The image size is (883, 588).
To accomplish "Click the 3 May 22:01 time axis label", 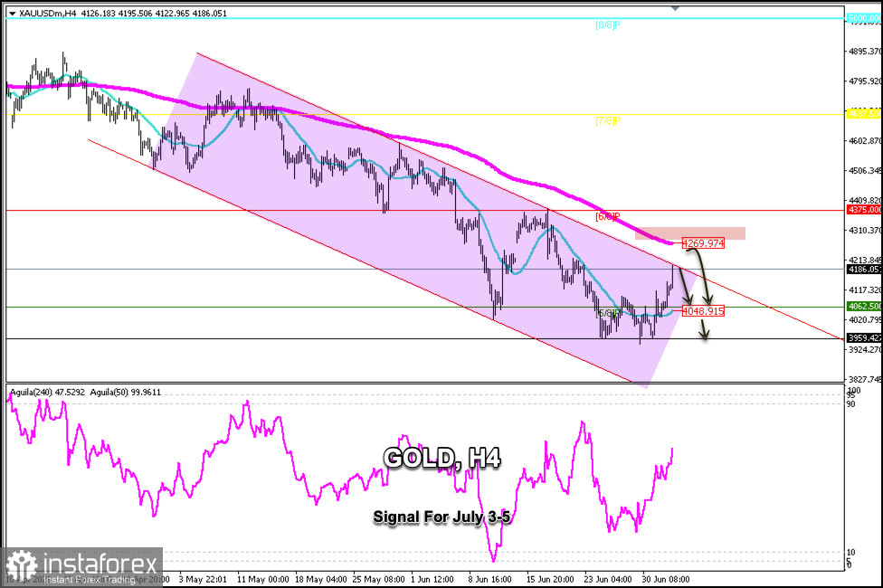I will 203,579.
